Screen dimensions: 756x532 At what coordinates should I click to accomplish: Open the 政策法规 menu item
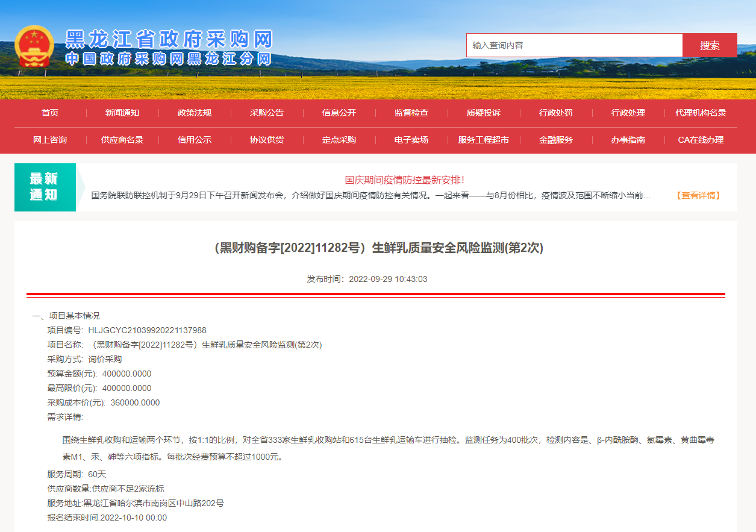click(195, 113)
